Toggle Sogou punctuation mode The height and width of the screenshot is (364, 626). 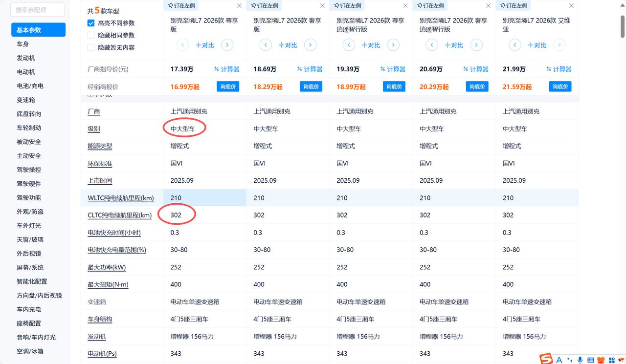tap(569, 360)
